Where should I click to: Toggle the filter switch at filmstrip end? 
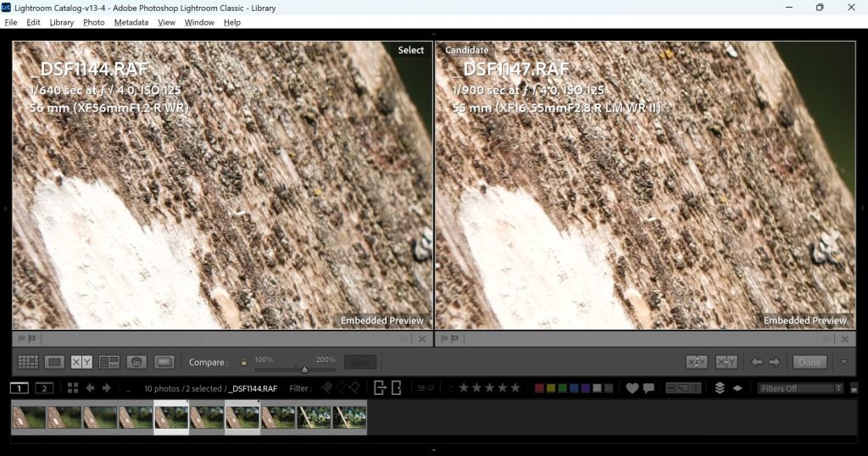[854, 388]
